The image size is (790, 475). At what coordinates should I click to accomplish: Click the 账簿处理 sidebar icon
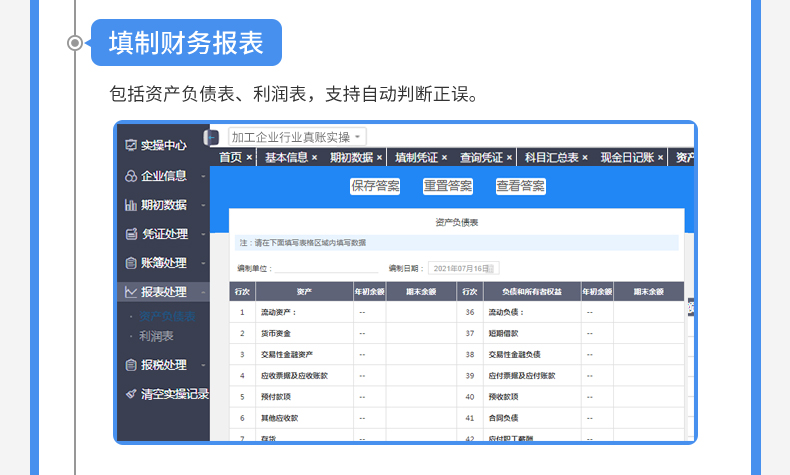click(130, 263)
